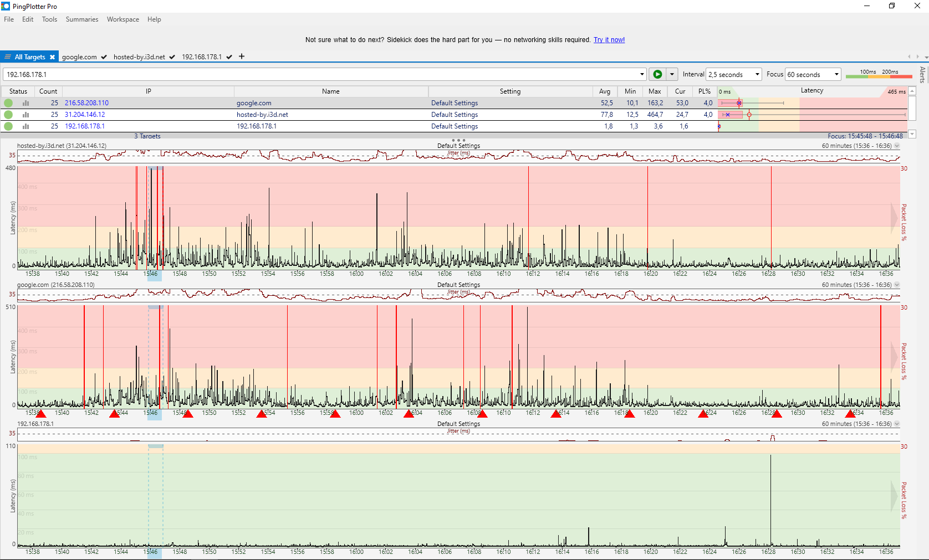This screenshot has height=560, width=929.
Task: Click the right tab scroll arrow
Action: 917,56
